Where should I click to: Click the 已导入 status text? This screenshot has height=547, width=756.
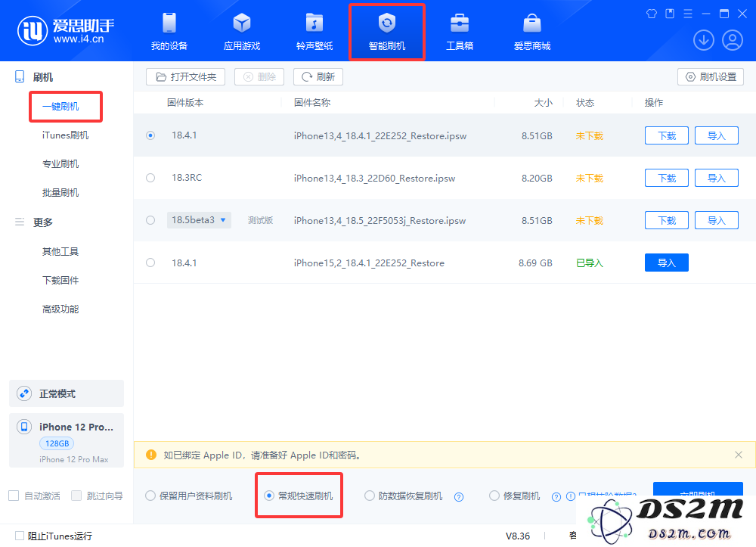click(x=589, y=263)
